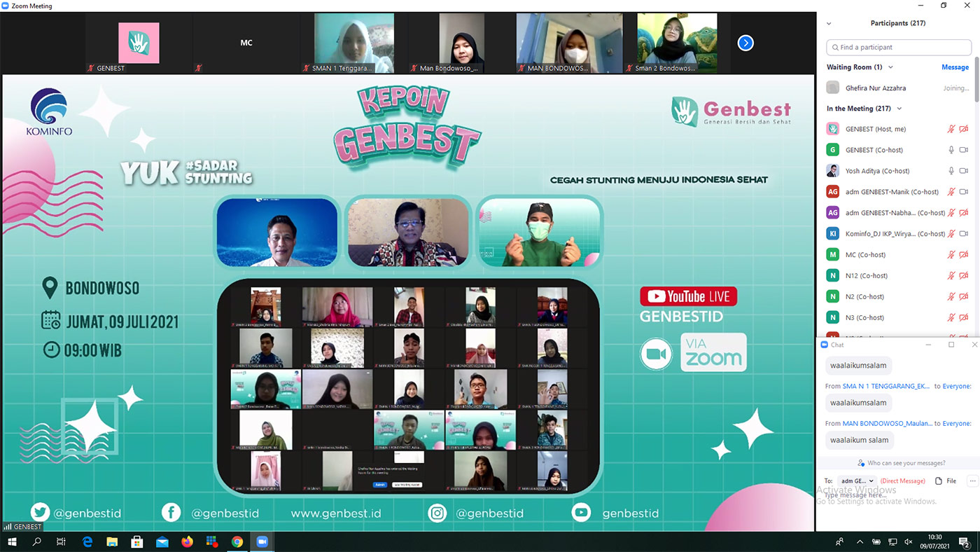The image size is (980, 552).
Task: Click Message link for Waiting Room
Action: pos(955,67)
